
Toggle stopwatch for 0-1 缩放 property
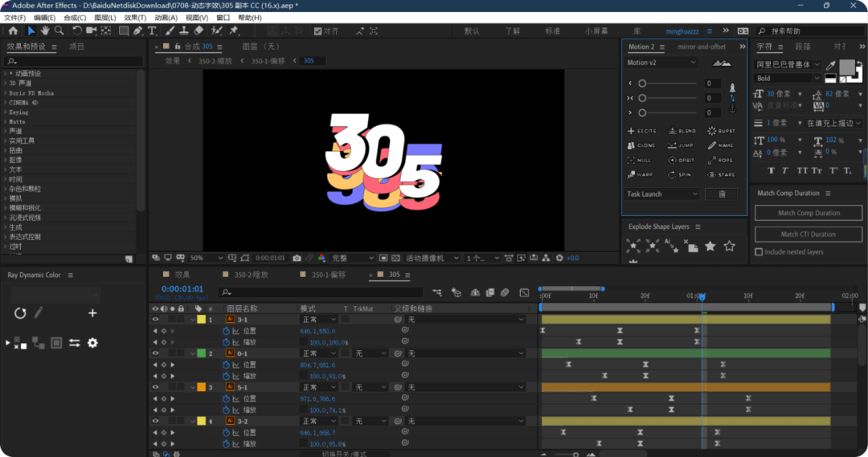226,376
